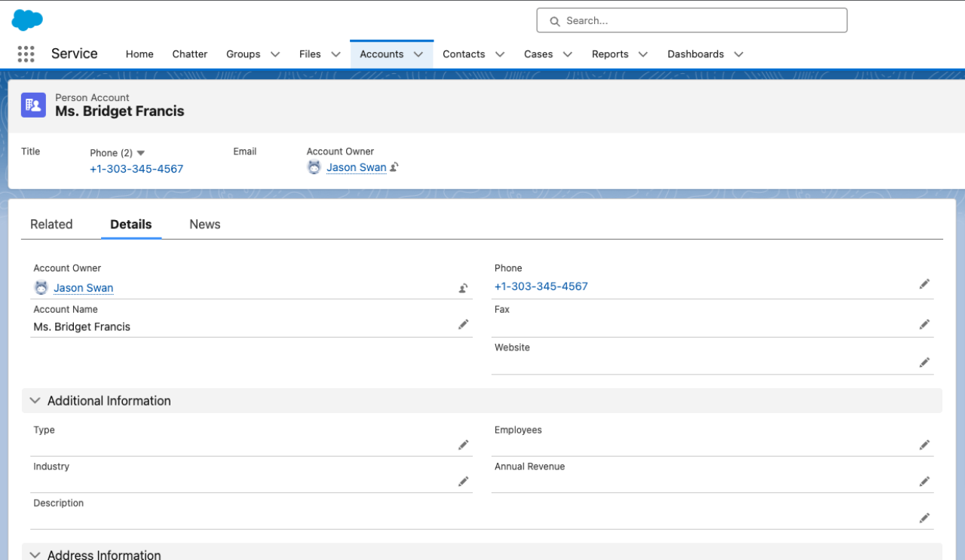Open Jason Swan link in header
The width and height of the screenshot is (965, 560).
[357, 167]
